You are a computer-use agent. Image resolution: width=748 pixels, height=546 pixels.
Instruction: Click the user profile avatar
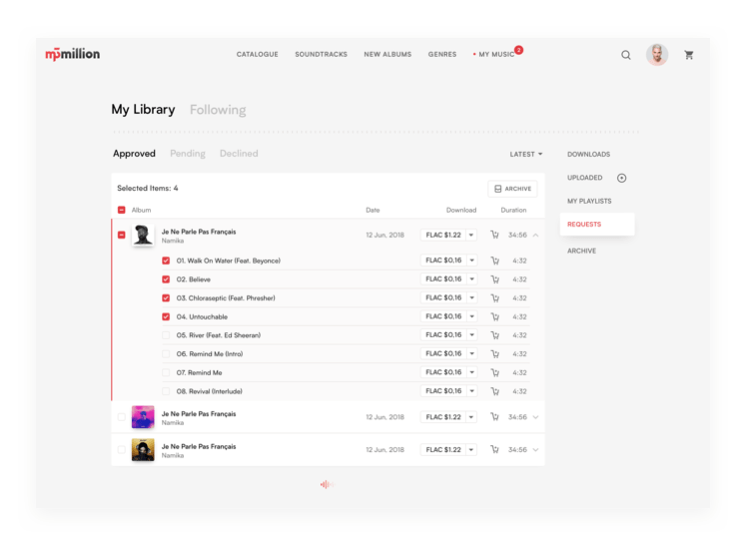click(x=657, y=55)
